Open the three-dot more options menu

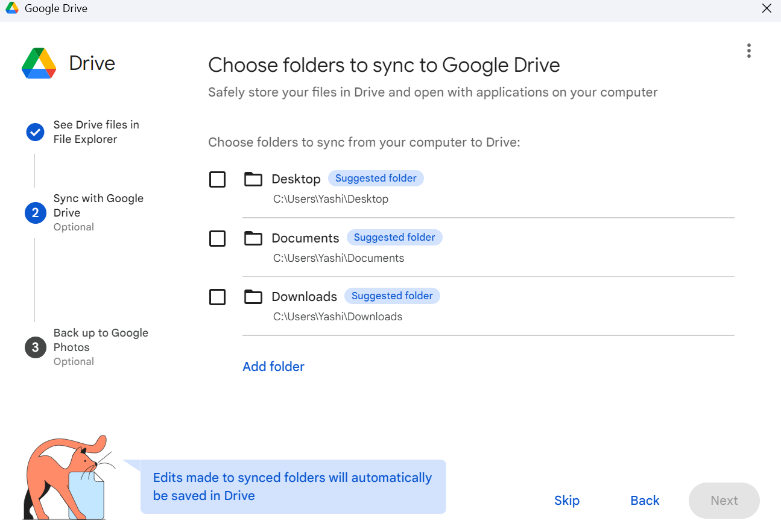pos(748,51)
